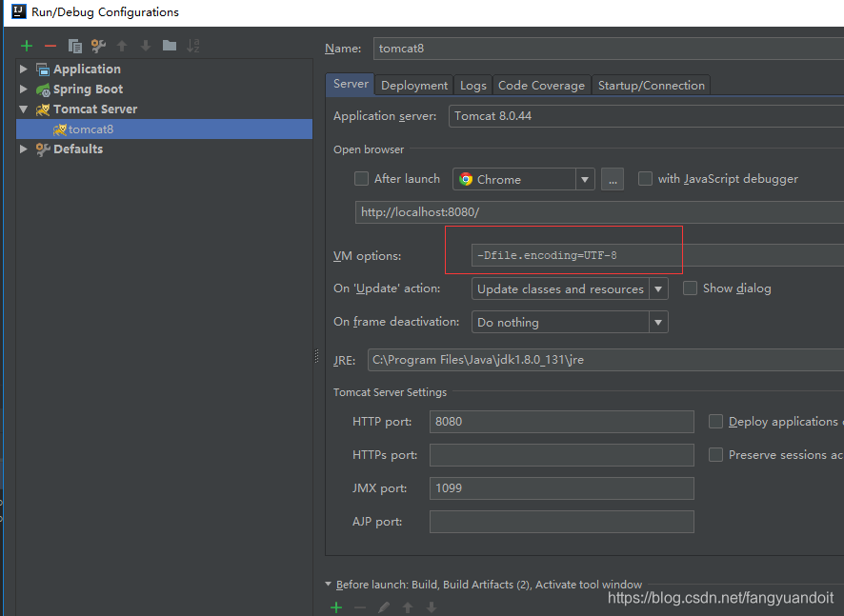
Task: Open edit defaults wrench icon
Action: tap(98, 47)
